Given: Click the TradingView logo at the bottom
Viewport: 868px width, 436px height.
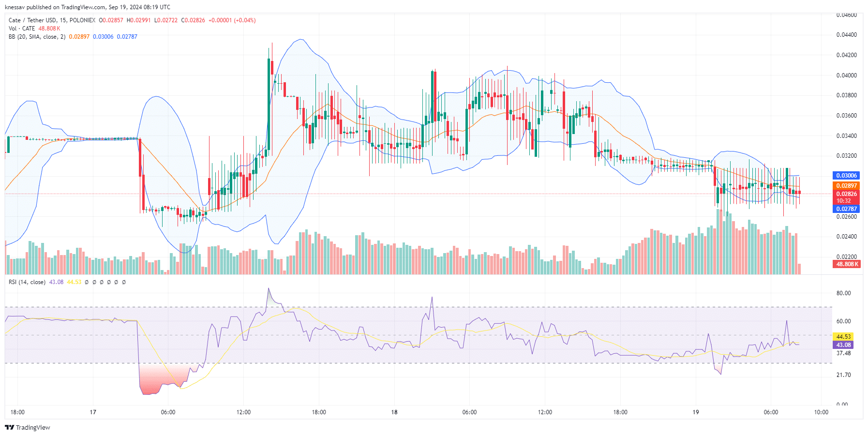Looking at the screenshot, I should [27, 427].
